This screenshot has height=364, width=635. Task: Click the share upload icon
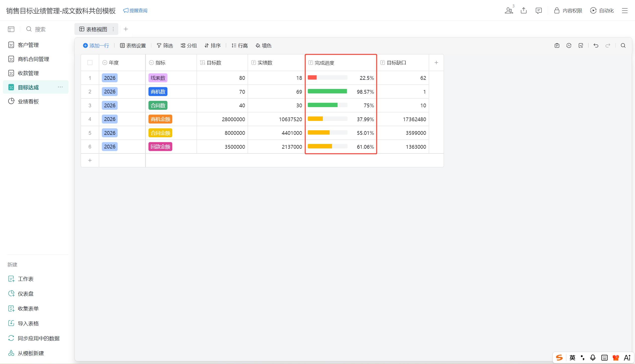pos(524,10)
